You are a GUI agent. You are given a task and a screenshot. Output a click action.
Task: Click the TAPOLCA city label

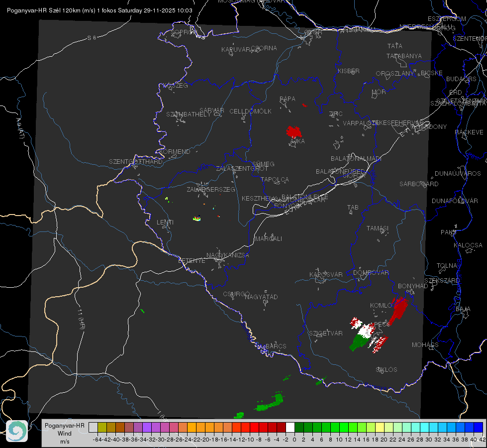tap(275, 179)
